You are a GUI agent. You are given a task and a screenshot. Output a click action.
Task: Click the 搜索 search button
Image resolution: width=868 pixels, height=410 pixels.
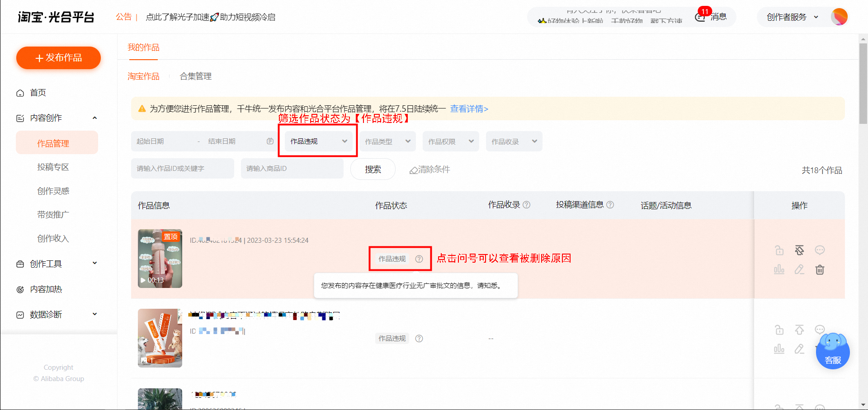373,169
